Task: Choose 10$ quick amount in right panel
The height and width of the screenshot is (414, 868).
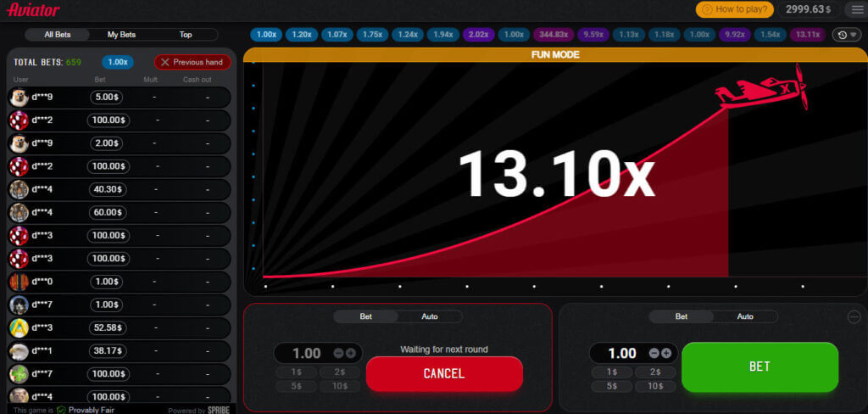Action: (x=655, y=386)
